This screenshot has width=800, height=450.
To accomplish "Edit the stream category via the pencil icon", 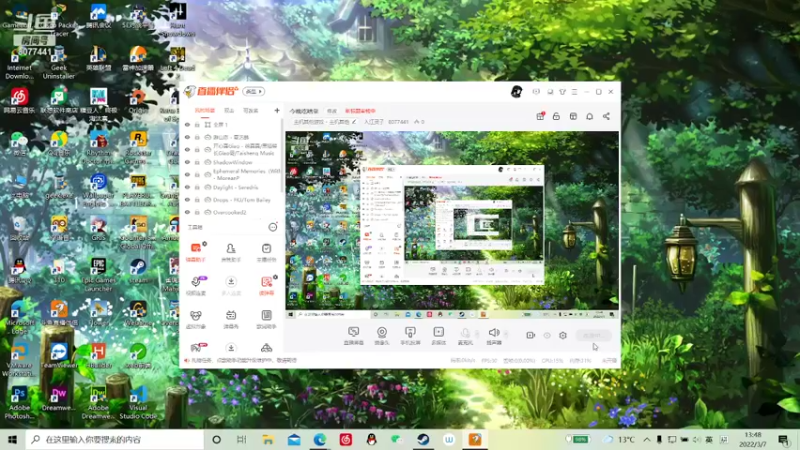I will 354,122.
